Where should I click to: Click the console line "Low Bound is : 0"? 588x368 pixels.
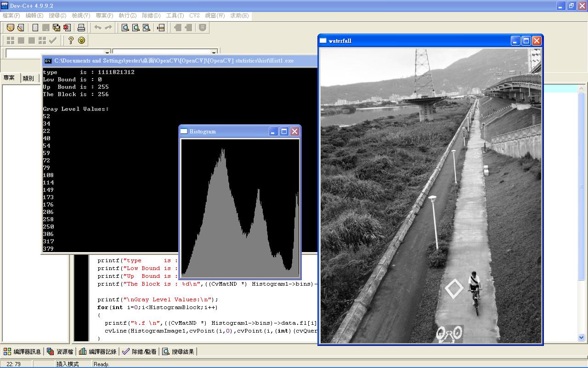72,80
